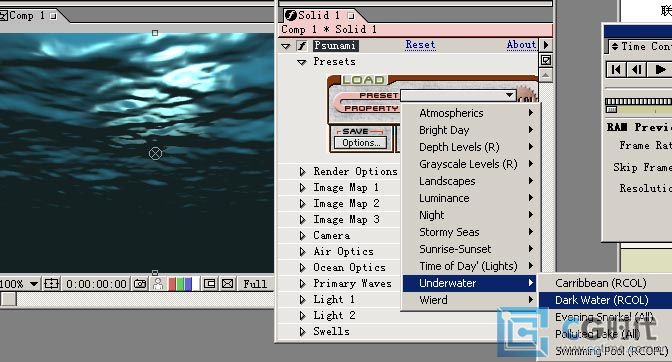Click the top layer handle on the comp
Viewport: 672px width, 362px height.
click(155, 33)
